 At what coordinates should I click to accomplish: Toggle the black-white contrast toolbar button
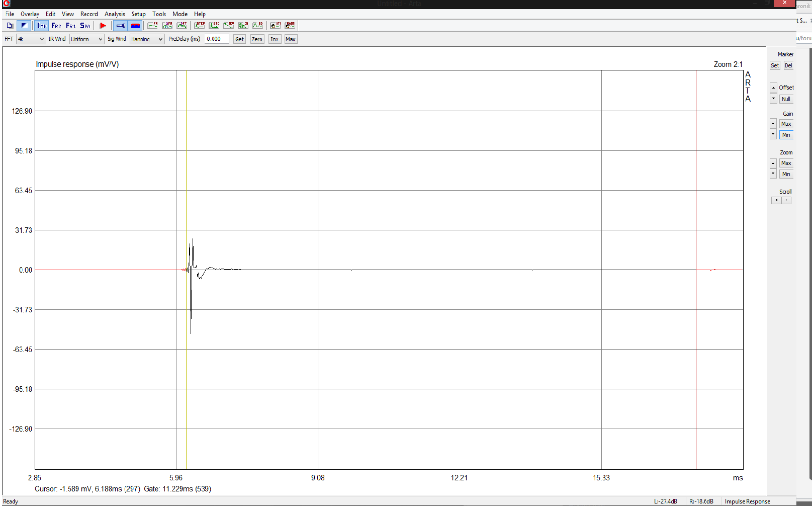point(24,26)
